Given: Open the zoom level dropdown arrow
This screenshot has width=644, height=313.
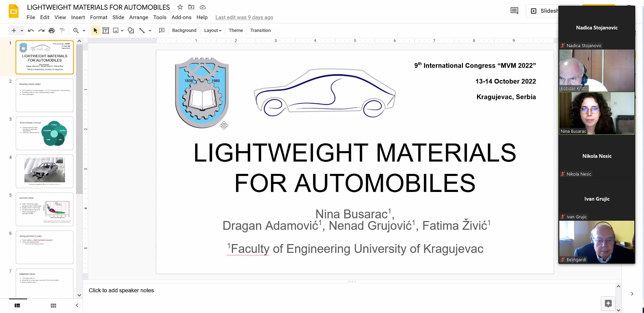Looking at the screenshot, I should (x=84, y=30).
